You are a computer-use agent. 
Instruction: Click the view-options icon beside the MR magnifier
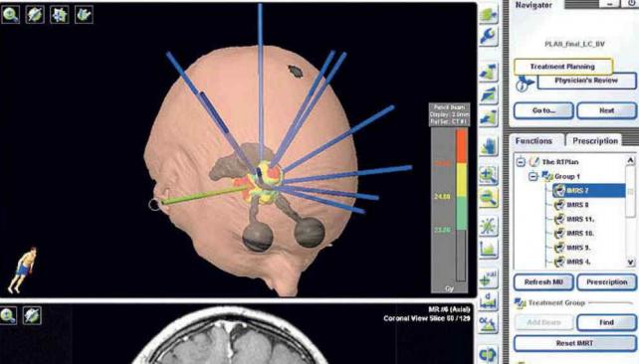(32, 315)
